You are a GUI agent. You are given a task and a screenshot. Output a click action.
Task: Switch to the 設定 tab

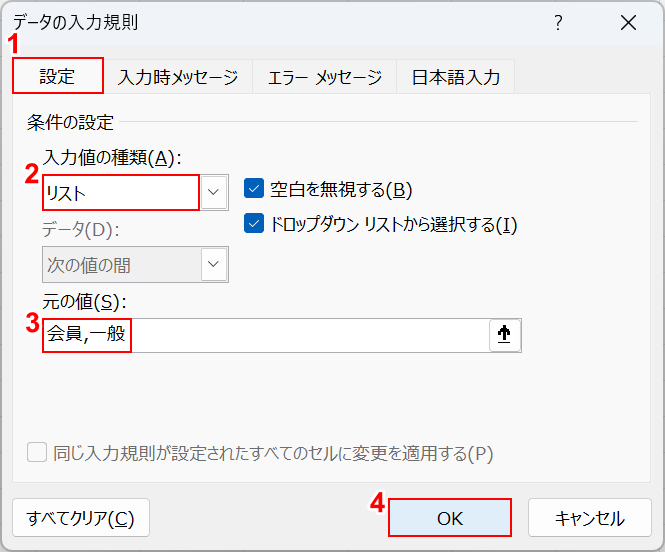click(58, 77)
